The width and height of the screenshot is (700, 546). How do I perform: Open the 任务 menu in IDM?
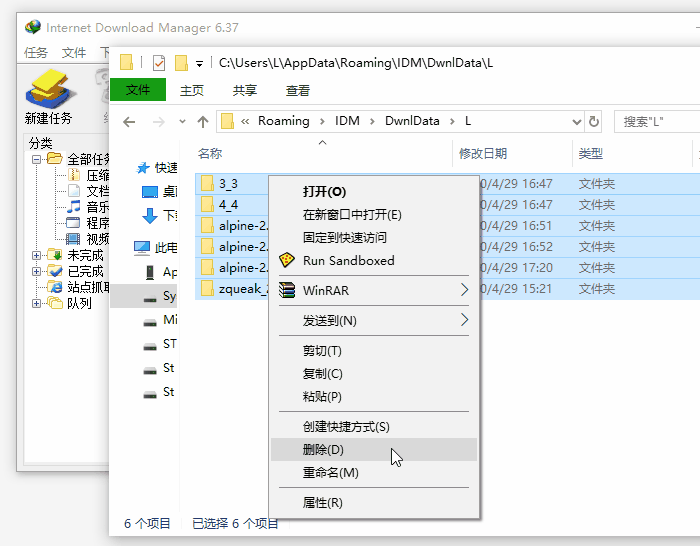coord(36,53)
